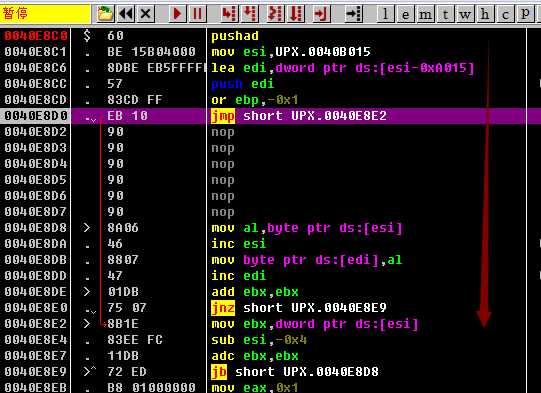Select mov al,byte ptr ds:[esi] line

307,228
